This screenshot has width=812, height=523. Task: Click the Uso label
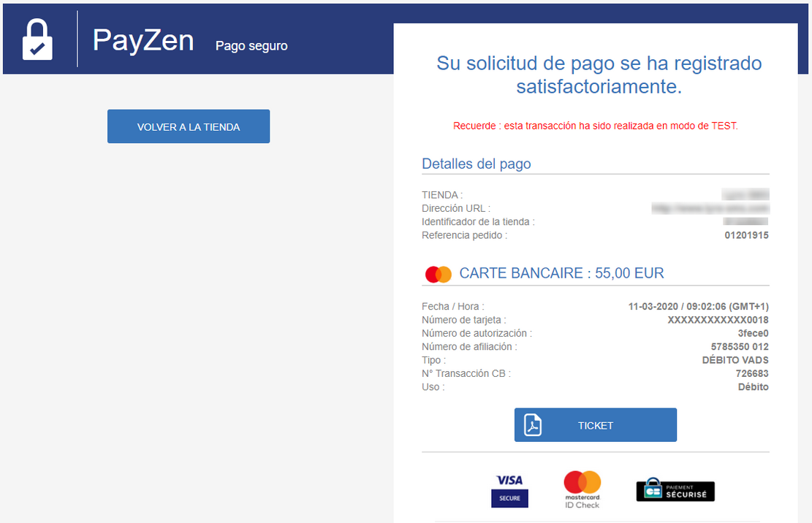(433, 387)
